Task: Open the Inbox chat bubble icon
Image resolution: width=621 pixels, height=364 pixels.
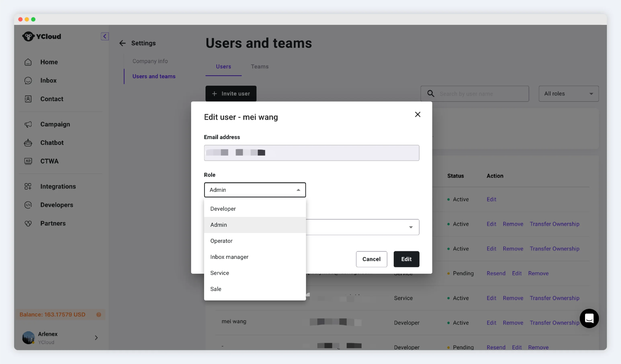Action: pyautogui.click(x=28, y=80)
